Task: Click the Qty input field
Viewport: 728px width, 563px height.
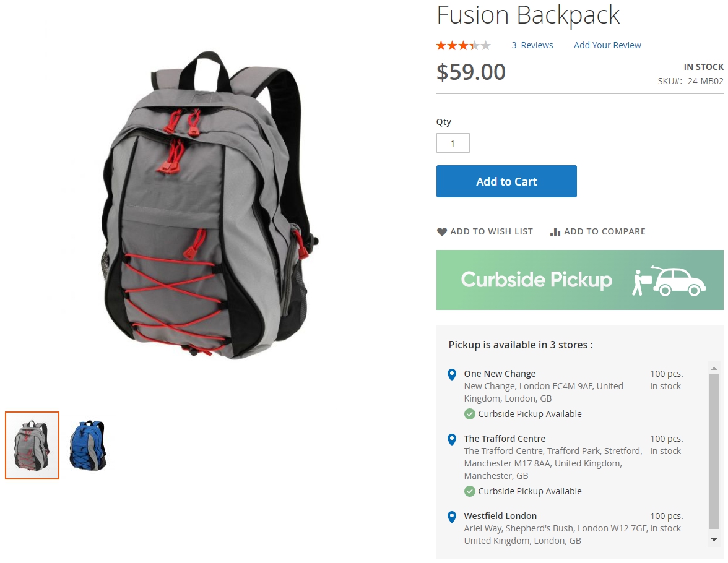Action: (x=453, y=143)
